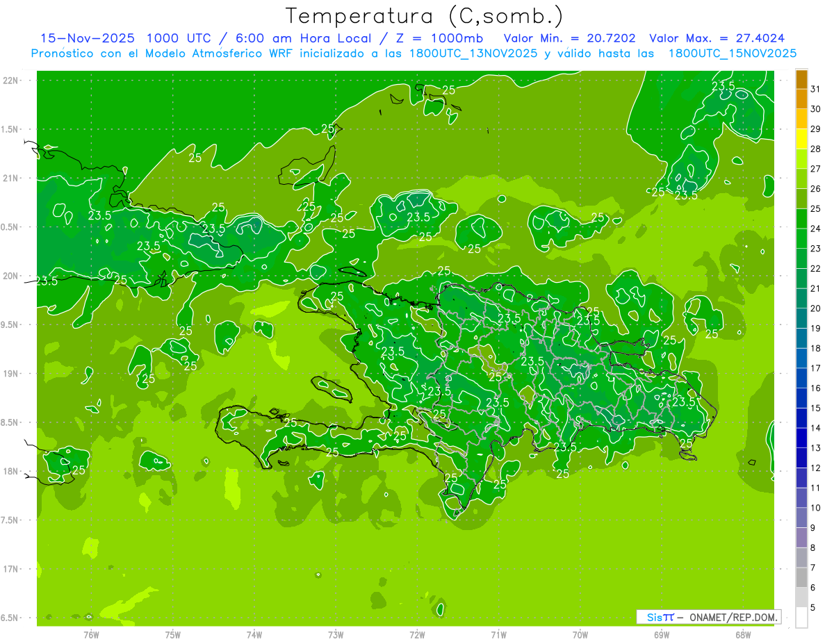Click the purple swatch between 8 and 9
Screen dimensions: 834x644
click(x=802, y=538)
